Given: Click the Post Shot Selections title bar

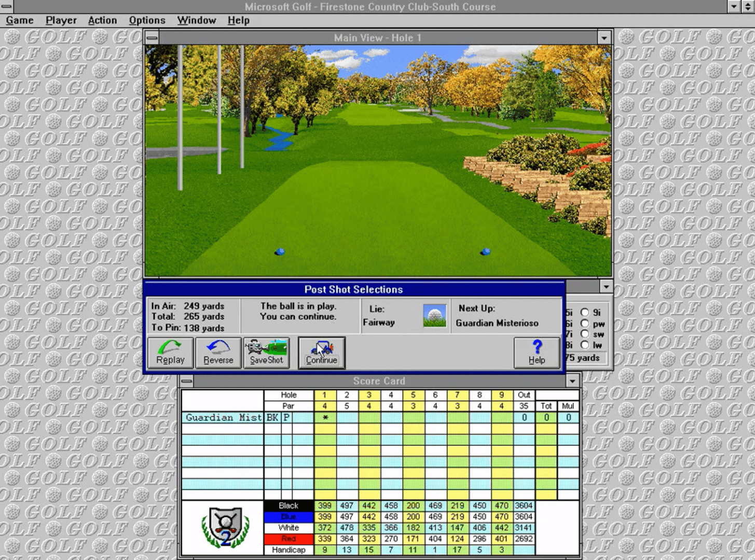Looking at the screenshot, I should (x=353, y=289).
